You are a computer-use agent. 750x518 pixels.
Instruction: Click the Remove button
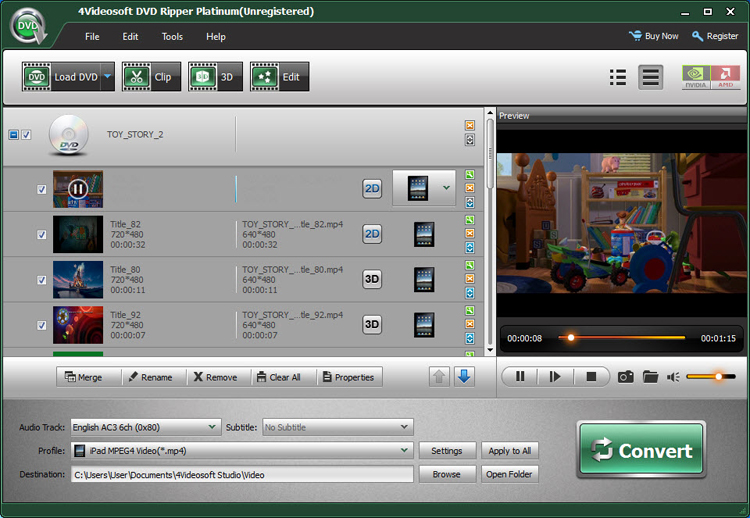(x=219, y=377)
